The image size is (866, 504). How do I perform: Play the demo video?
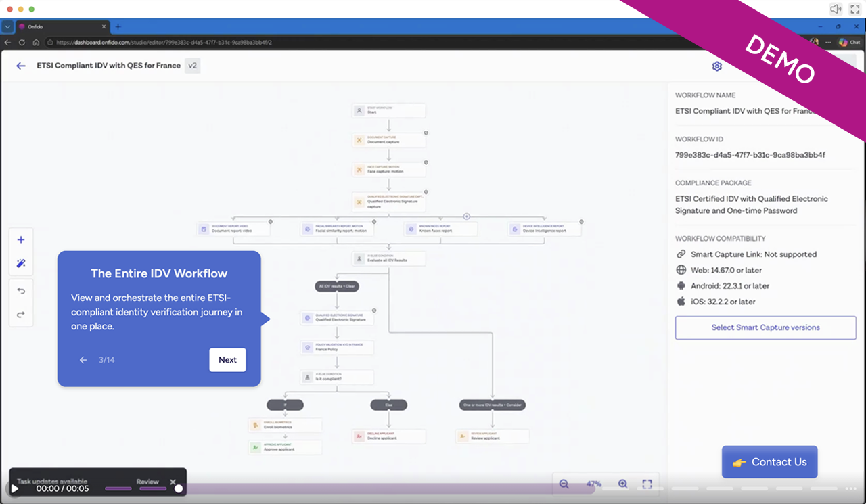(15, 488)
